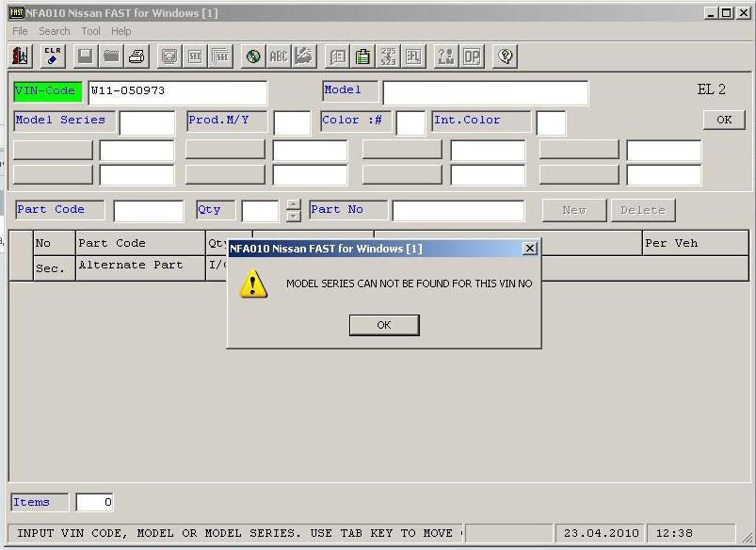This screenshot has width=756, height=550.
Task: Click the CLR eraser clear icon
Action: coord(53,57)
